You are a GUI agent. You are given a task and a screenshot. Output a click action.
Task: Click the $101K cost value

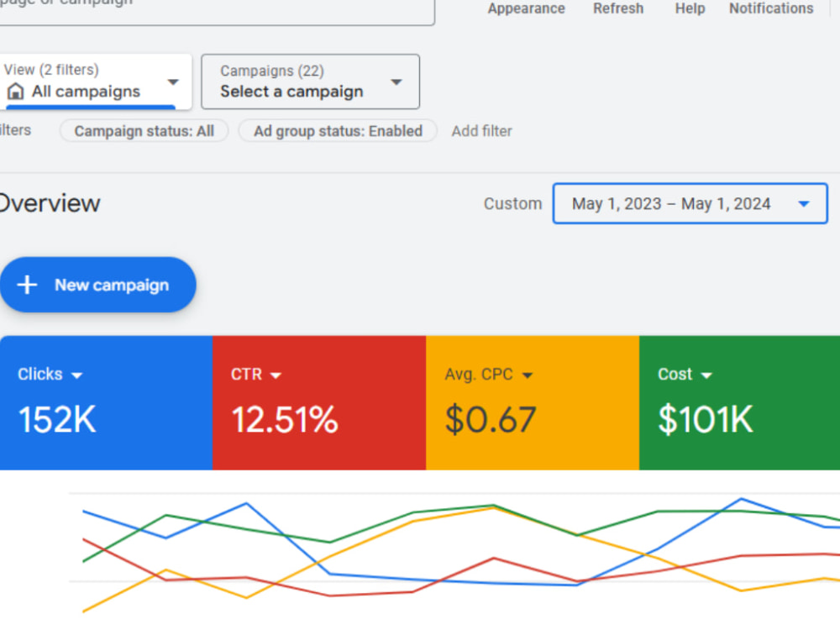706,419
